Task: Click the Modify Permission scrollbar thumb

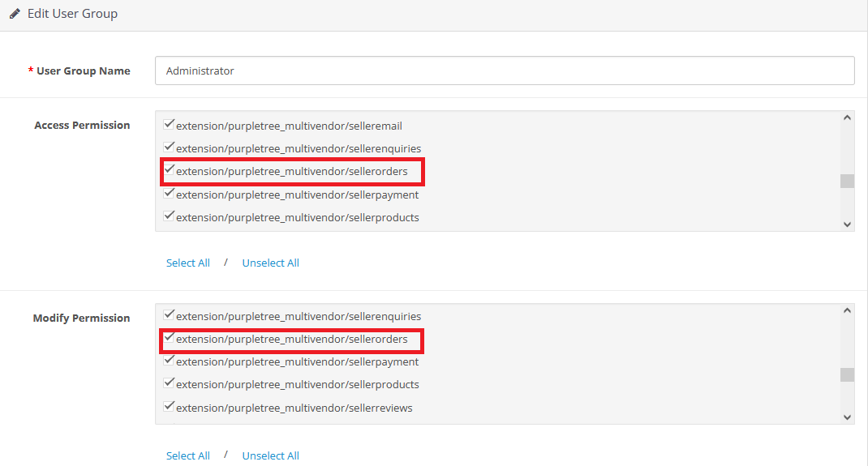Action: [847, 374]
